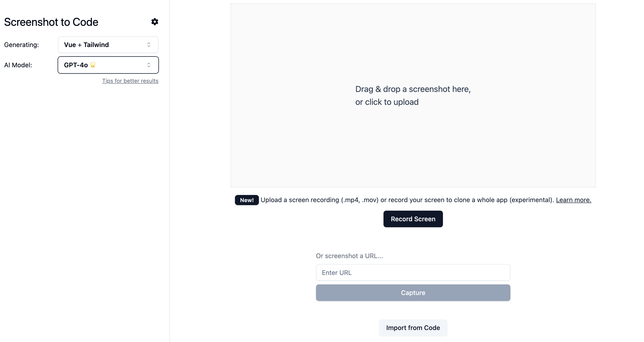
Task: Expand the GPT-4o model dropdown
Action: 108,65
